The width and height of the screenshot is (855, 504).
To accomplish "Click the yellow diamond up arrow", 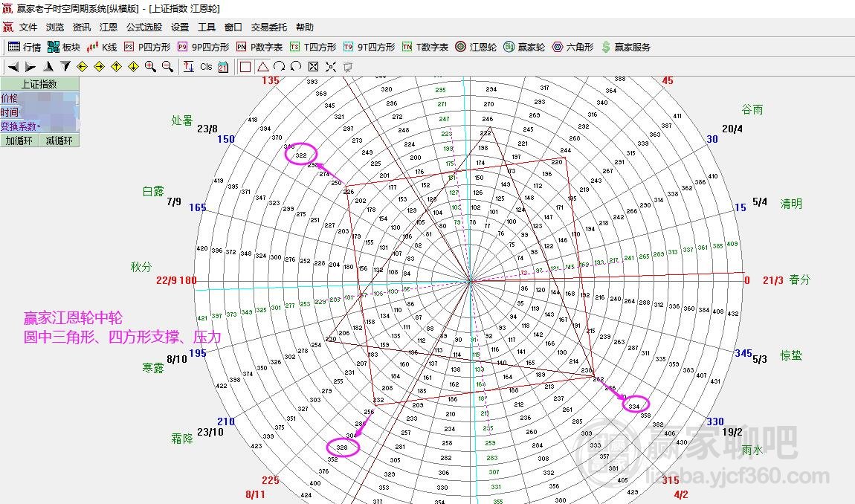I will tap(116, 67).
